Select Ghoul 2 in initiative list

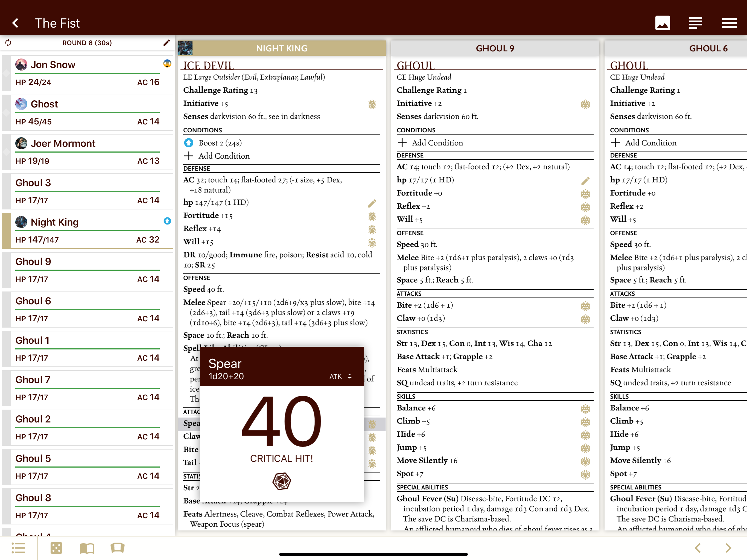pyautogui.click(x=87, y=428)
